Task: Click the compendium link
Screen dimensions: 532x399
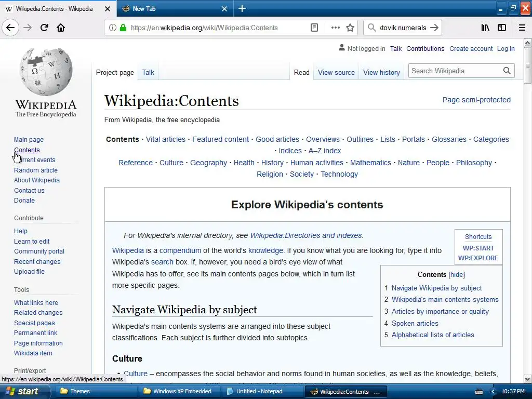Action: coord(180,250)
